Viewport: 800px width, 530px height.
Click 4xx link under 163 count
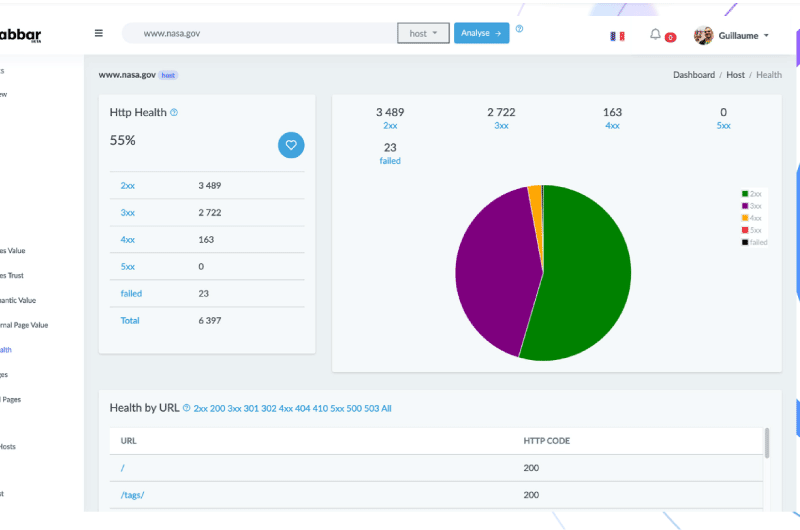[x=612, y=125]
